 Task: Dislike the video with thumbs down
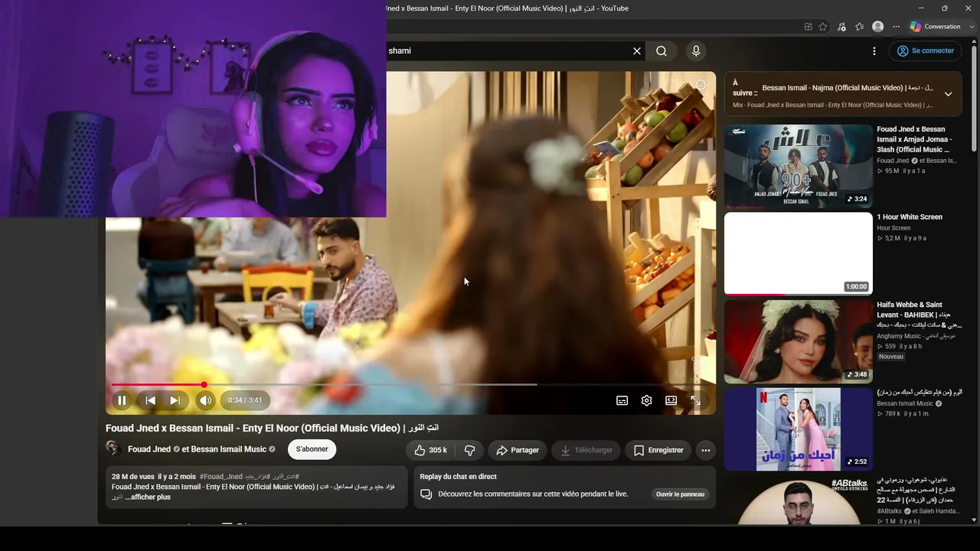coord(470,450)
